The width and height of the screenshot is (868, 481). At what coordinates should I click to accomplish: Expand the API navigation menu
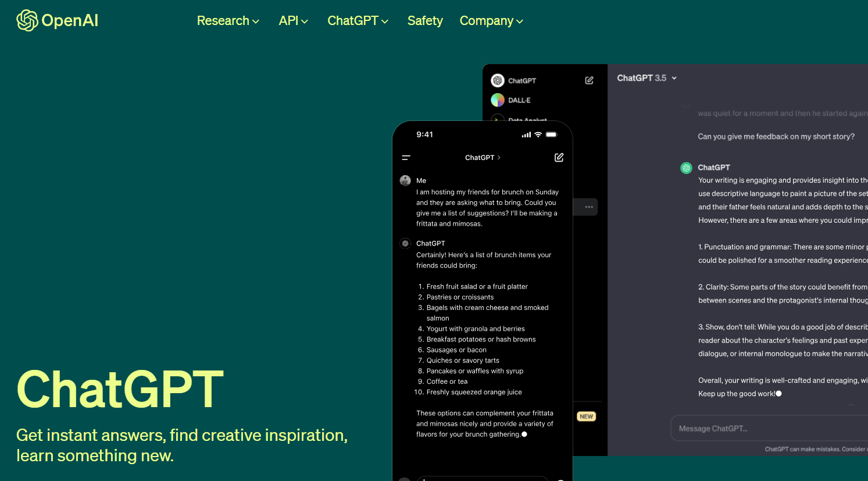tap(294, 21)
